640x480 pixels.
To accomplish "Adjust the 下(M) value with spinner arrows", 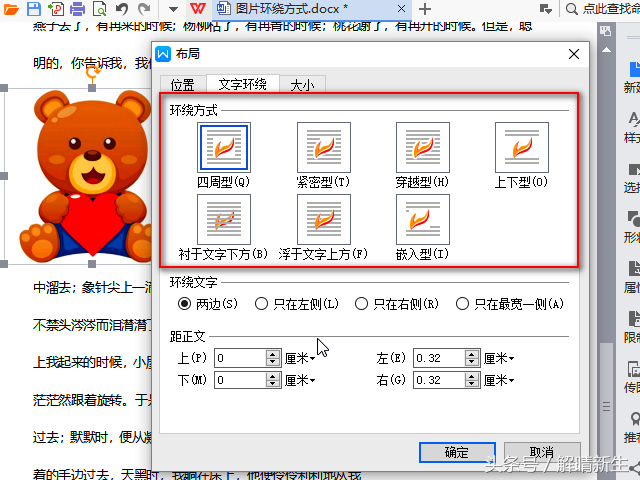I will click(273, 380).
